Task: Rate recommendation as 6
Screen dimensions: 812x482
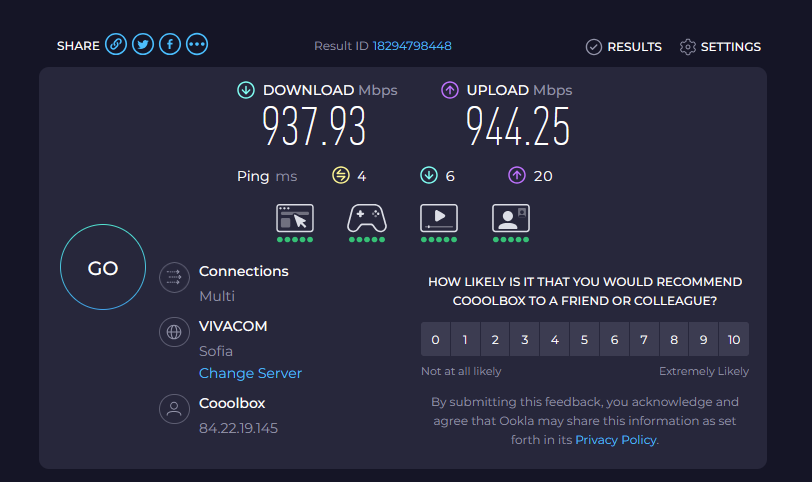Action: pos(614,339)
